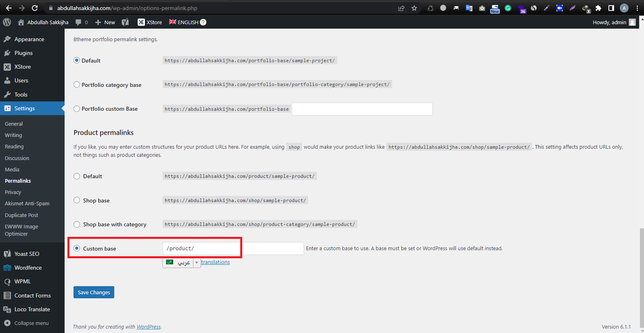Go to Discussion settings submenu

pos(17,158)
